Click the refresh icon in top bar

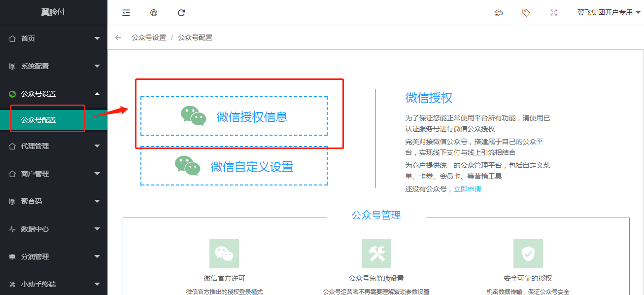[x=181, y=13]
